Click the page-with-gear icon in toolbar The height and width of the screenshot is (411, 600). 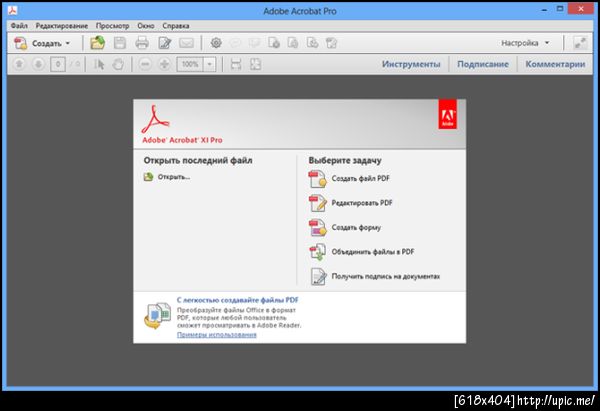(x=274, y=43)
